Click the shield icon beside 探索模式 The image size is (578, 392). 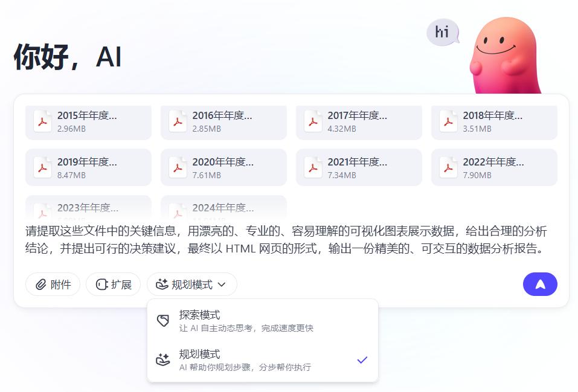pos(163,320)
